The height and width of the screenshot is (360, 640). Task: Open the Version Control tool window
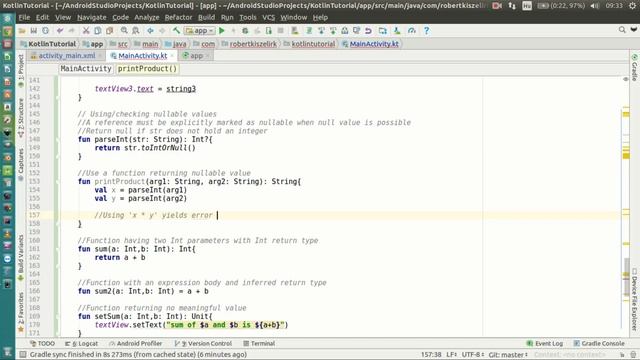pos(203,343)
